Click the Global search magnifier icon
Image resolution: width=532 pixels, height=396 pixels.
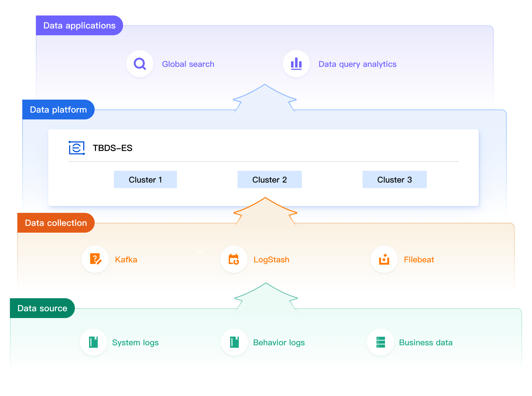pos(140,64)
